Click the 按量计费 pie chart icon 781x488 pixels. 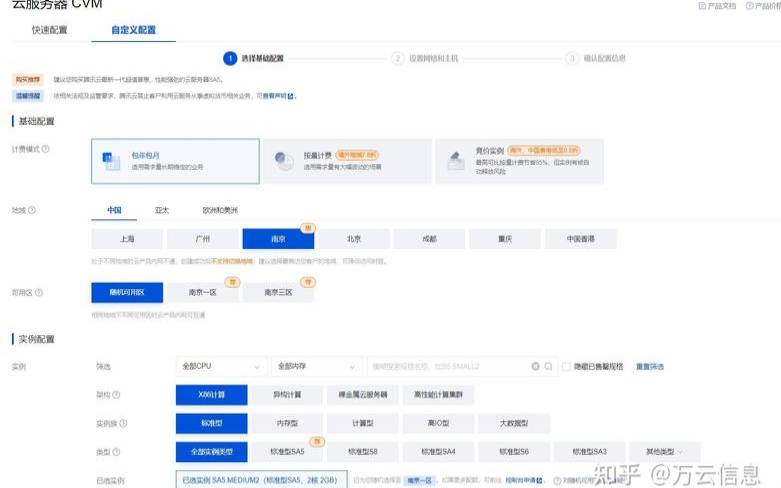(284, 161)
